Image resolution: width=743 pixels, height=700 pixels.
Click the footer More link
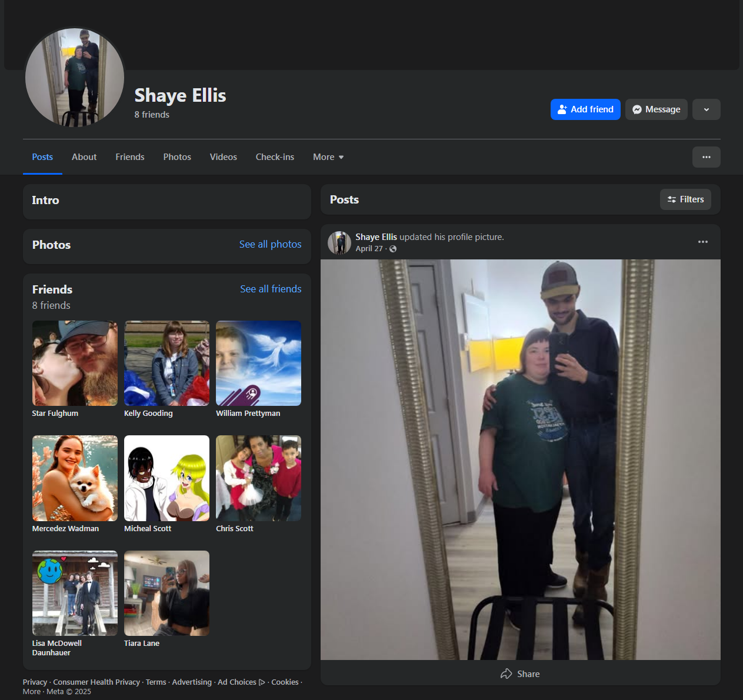pos(32,692)
